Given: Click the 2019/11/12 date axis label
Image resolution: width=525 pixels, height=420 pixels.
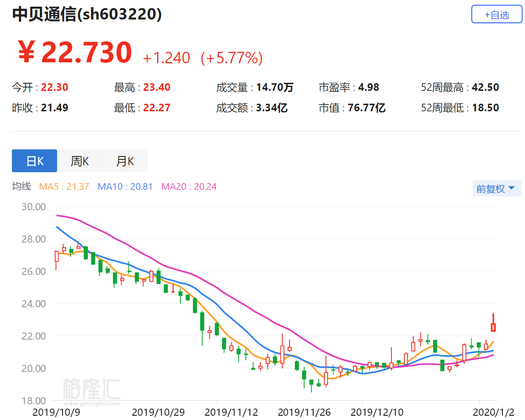Looking at the screenshot, I should coord(231,412).
